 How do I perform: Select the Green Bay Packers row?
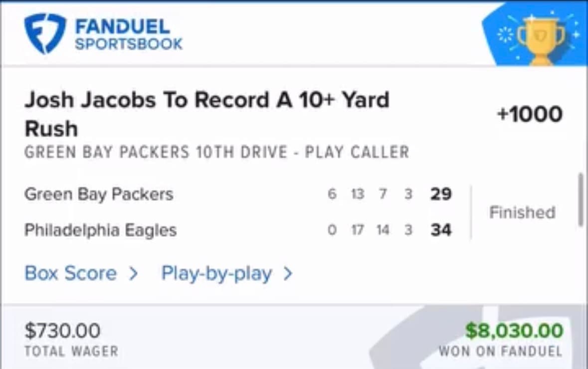tap(99, 194)
